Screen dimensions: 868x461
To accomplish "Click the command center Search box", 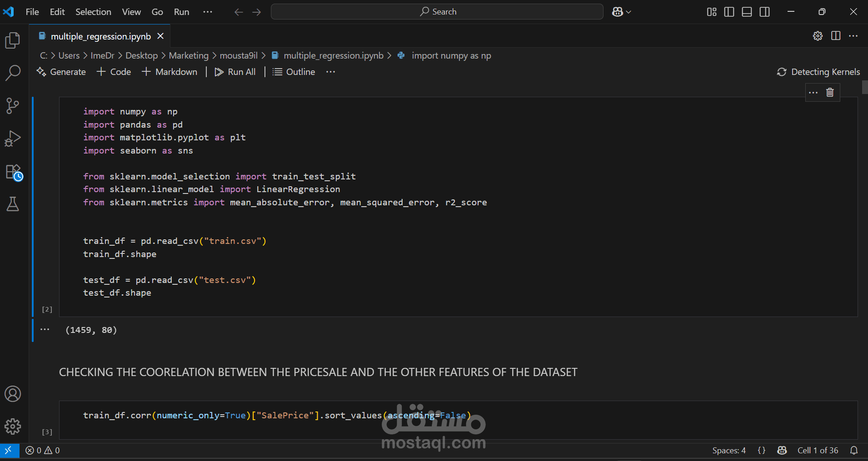I will (x=437, y=12).
